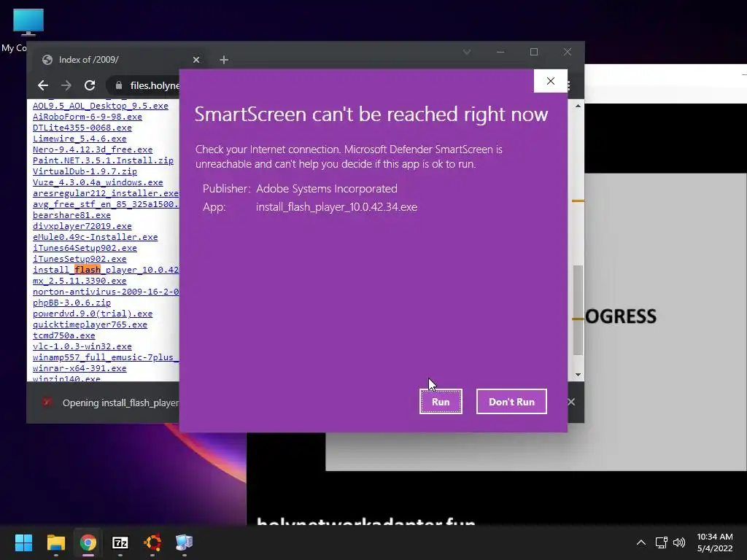Open link AiRoboForm-6-9-98.exe
This screenshot has height=560, width=747.
click(x=88, y=117)
